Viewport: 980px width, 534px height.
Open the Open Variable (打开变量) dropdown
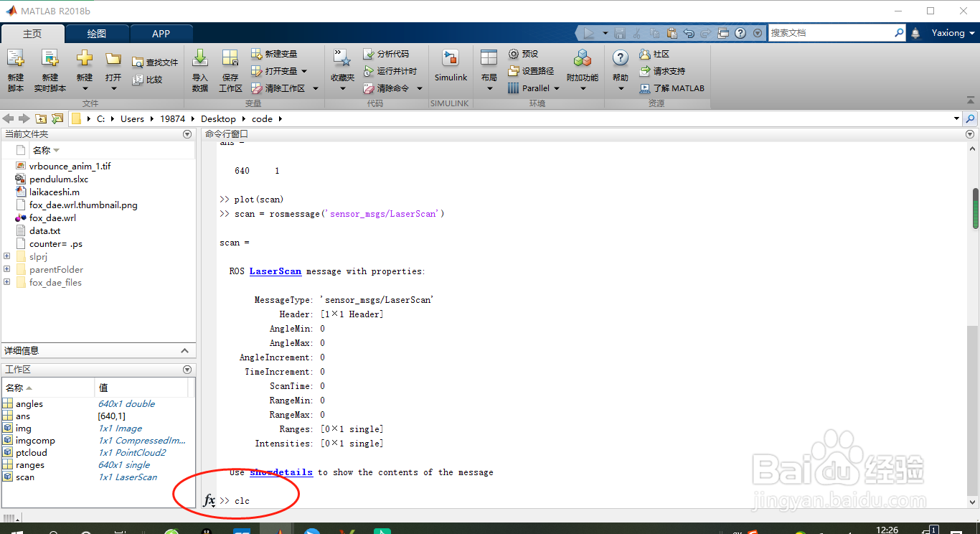click(x=304, y=71)
